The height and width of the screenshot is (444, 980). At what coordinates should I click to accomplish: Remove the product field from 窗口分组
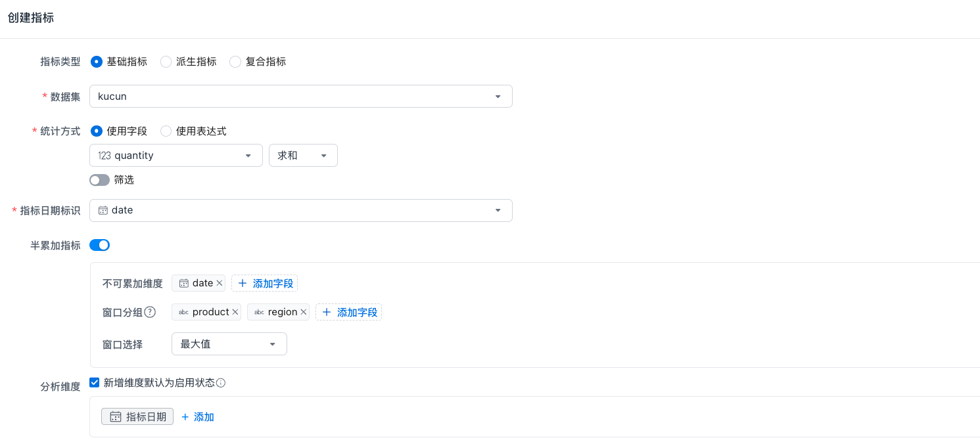point(235,312)
